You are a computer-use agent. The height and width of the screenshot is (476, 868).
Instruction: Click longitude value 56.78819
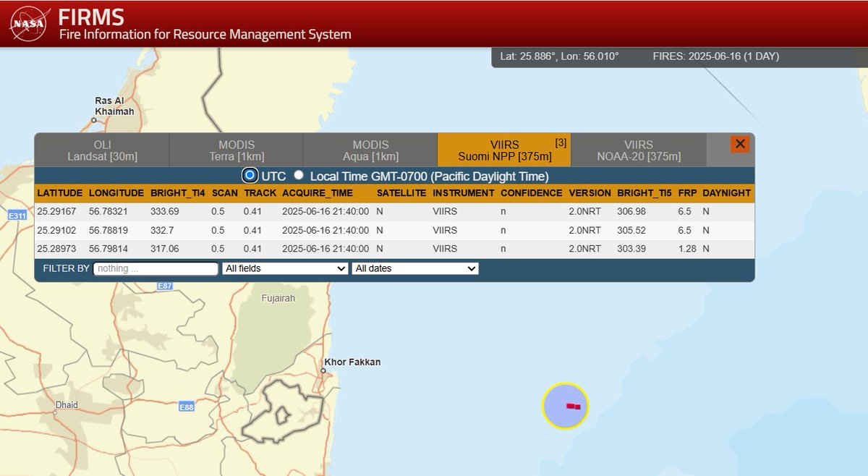pos(109,230)
